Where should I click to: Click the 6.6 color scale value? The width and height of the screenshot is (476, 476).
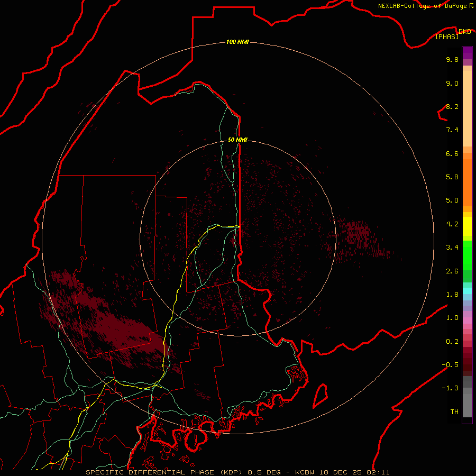pyautogui.click(x=452, y=153)
